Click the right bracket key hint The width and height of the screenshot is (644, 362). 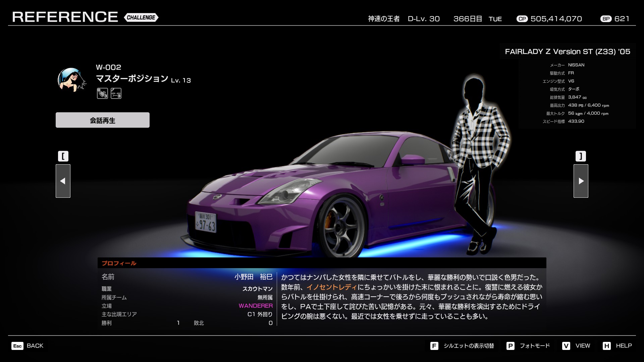click(x=581, y=156)
